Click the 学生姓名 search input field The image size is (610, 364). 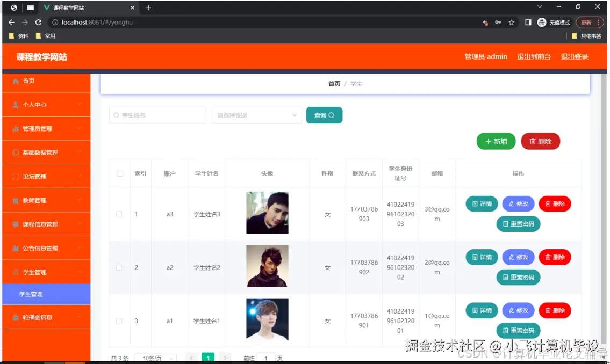click(x=157, y=115)
